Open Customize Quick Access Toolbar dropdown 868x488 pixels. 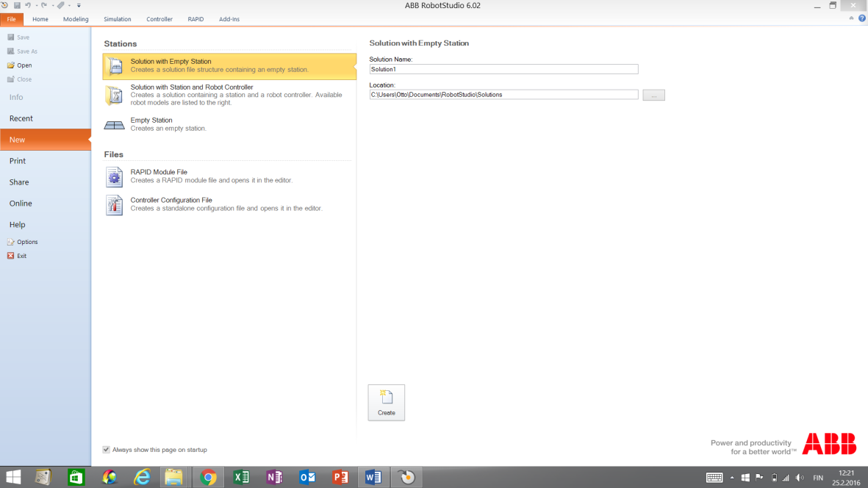(x=79, y=6)
